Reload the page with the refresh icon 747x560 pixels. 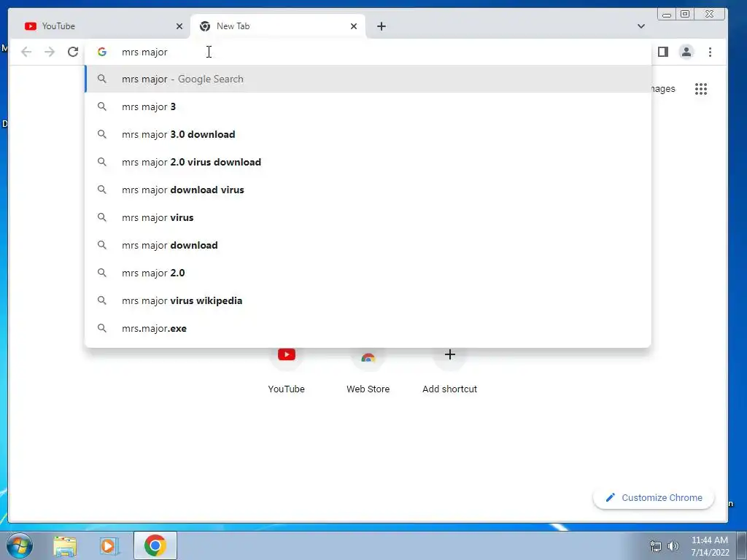73,52
